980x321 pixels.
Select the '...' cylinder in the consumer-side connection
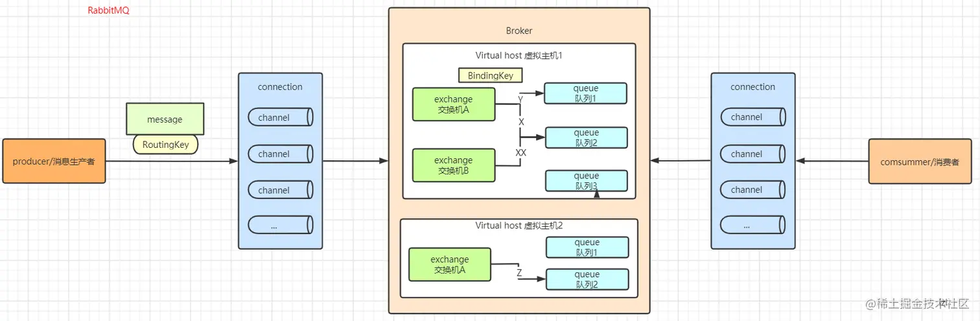pos(753,225)
